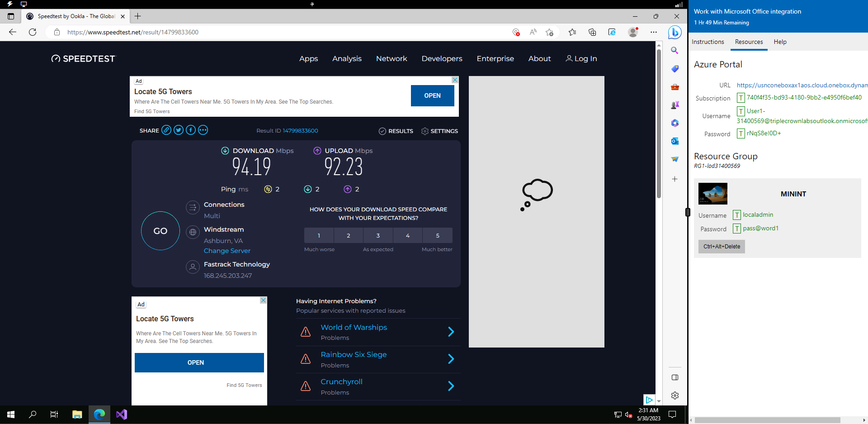Go back in browser
This screenshot has width=868, height=424.
pyautogui.click(x=13, y=32)
